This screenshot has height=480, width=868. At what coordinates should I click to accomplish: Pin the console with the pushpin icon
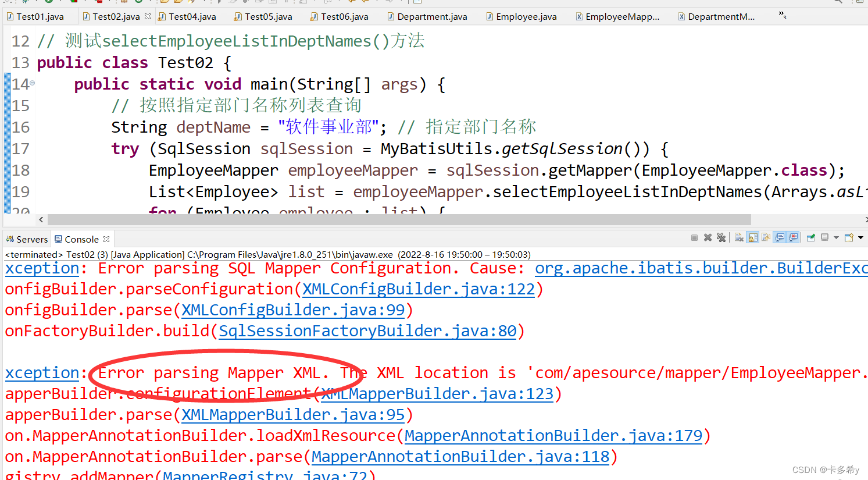810,237
